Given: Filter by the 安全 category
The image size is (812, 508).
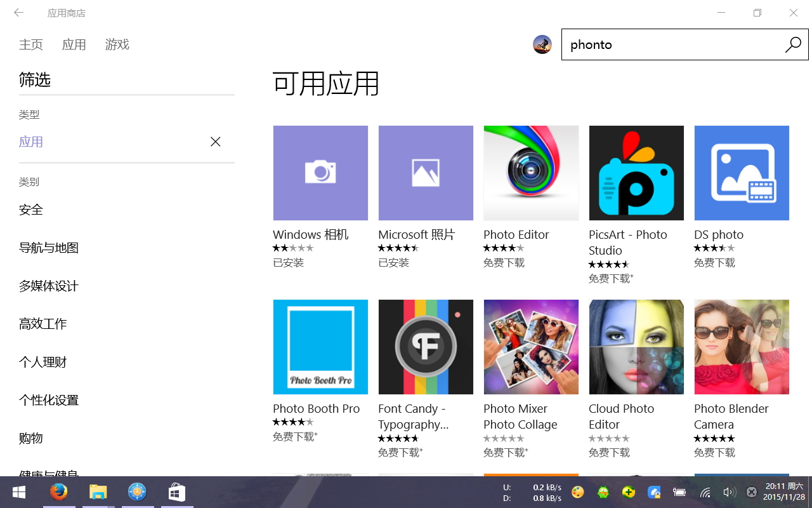Looking at the screenshot, I should (31, 210).
